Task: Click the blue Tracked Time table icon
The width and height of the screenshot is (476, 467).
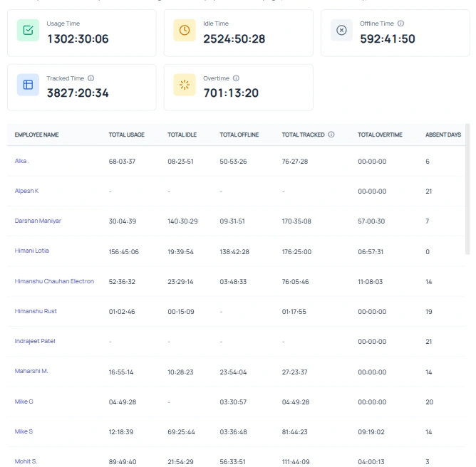Action: (28, 85)
